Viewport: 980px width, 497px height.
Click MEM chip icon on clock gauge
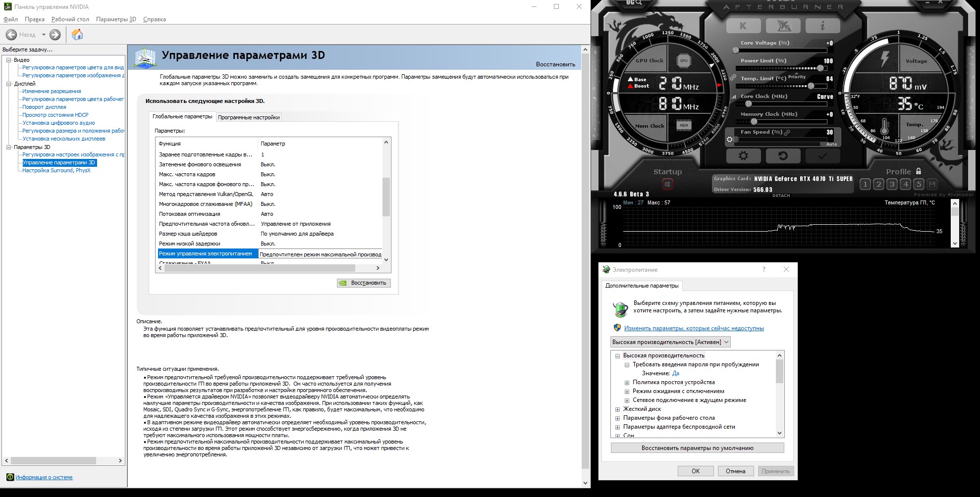tap(684, 125)
